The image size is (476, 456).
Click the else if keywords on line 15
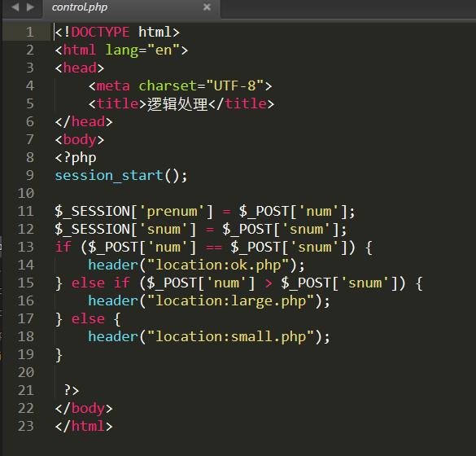[101, 283]
